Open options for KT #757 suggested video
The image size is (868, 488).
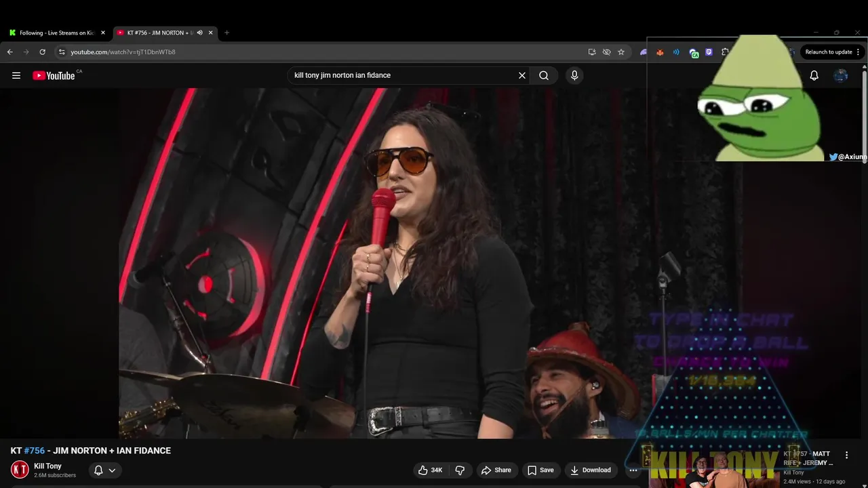[846, 455]
